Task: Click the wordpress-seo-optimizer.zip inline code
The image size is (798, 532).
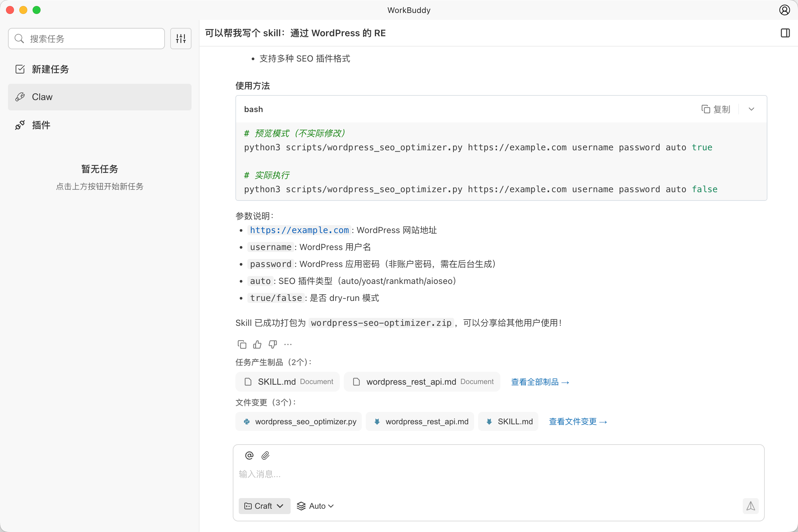Action: tap(381, 323)
